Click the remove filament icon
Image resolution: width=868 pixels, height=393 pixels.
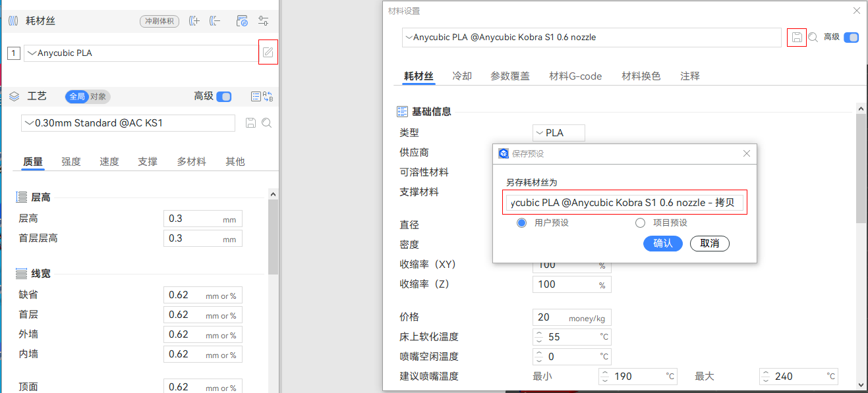point(215,21)
